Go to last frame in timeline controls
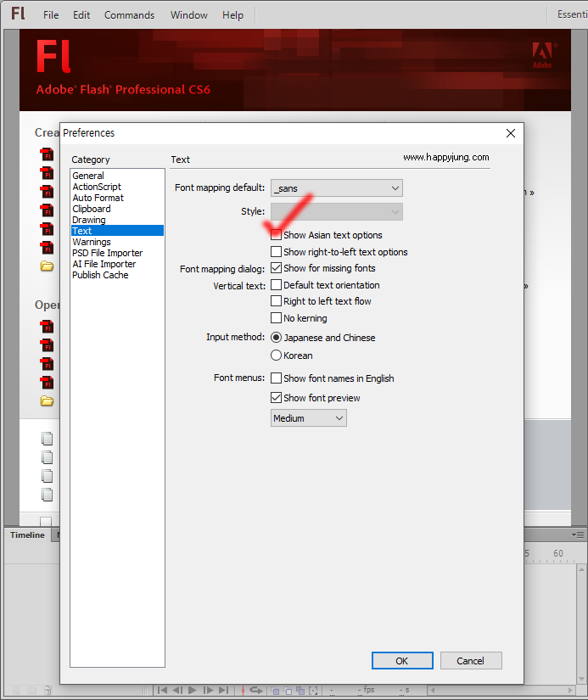The width and height of the screenshot is (588, 700). click(224, 690)
